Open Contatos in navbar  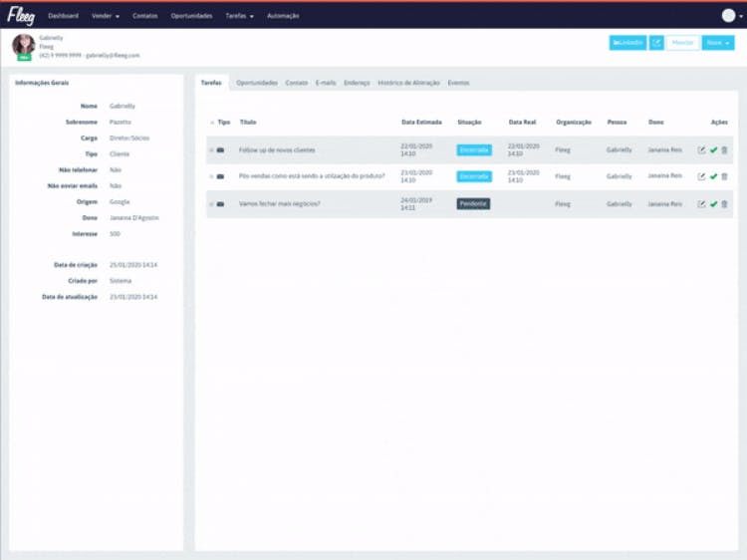click(144, 16)
